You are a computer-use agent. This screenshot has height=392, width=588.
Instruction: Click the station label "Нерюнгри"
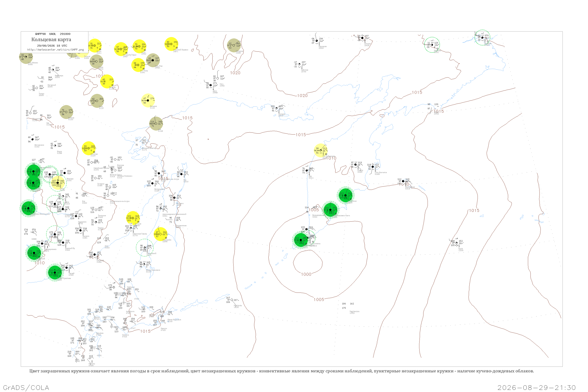59,75
